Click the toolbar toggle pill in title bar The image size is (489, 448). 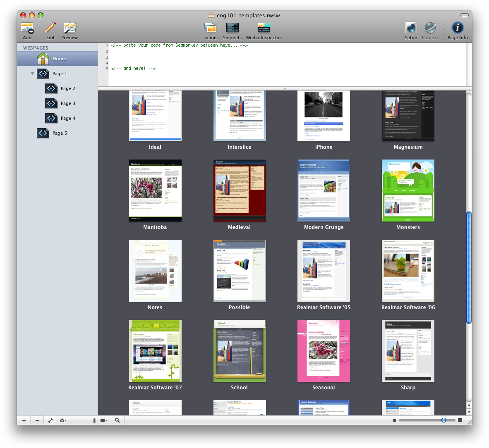click(464, 15)
